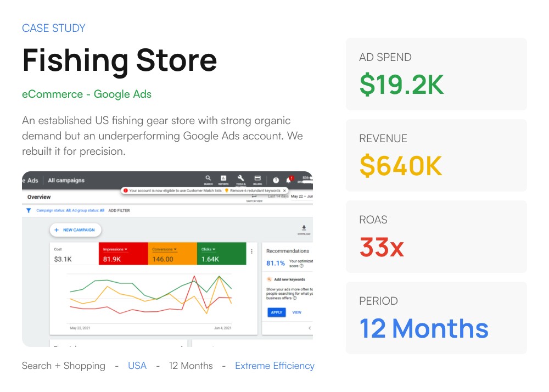Click the Search + Shopping footer text
This screenshot has width=549, height=392.
(x=63, y=366)
